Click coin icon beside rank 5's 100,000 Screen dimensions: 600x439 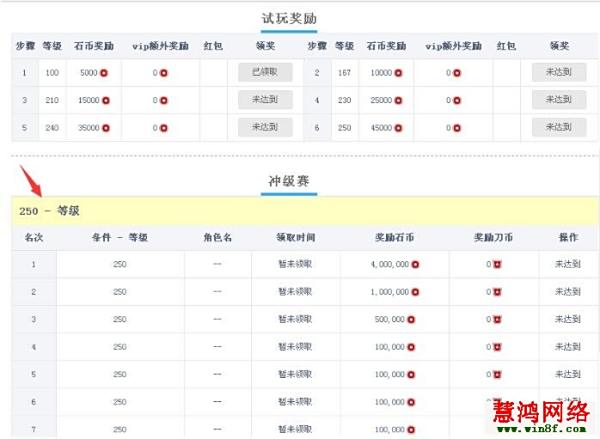click(x=411, y=375)
